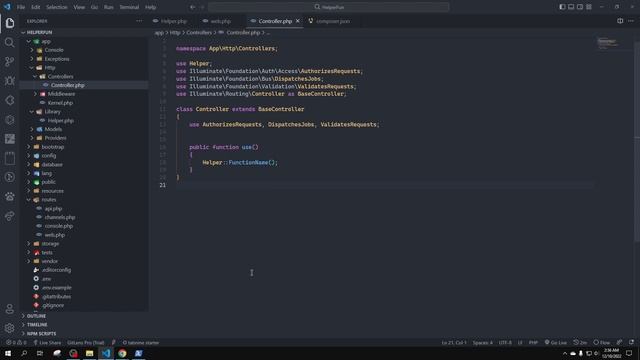This screenshot has height=360, width=640.
Task: Open the Accounts icon in activity bar
Action: [x=10, y=309]
